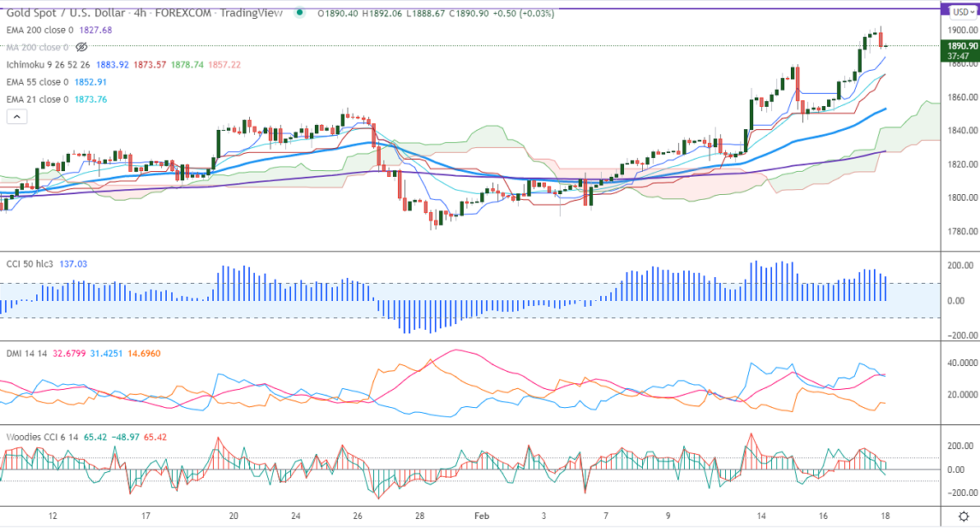The width and height of the screenshot is (980, 528).
Task: Toggle visibility of hidden MA 200 indicator
Action: coord(81,48)
